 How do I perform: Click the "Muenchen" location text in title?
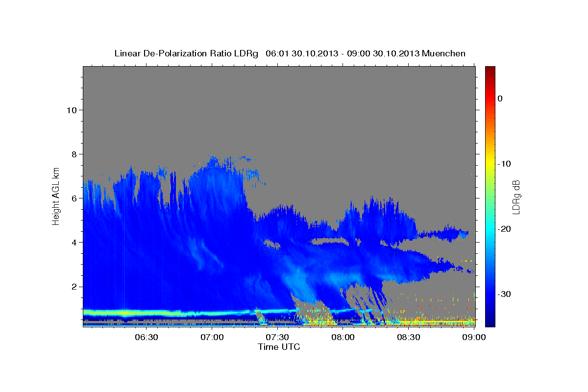444,53
